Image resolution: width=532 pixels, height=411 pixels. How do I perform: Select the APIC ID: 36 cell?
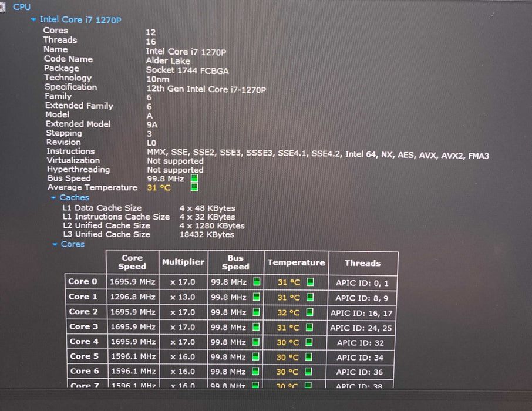click(x=359, y=372)
